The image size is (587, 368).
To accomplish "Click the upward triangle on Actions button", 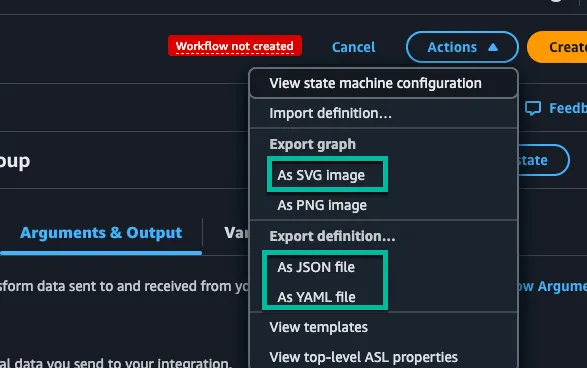I will (x=493, y=47).
